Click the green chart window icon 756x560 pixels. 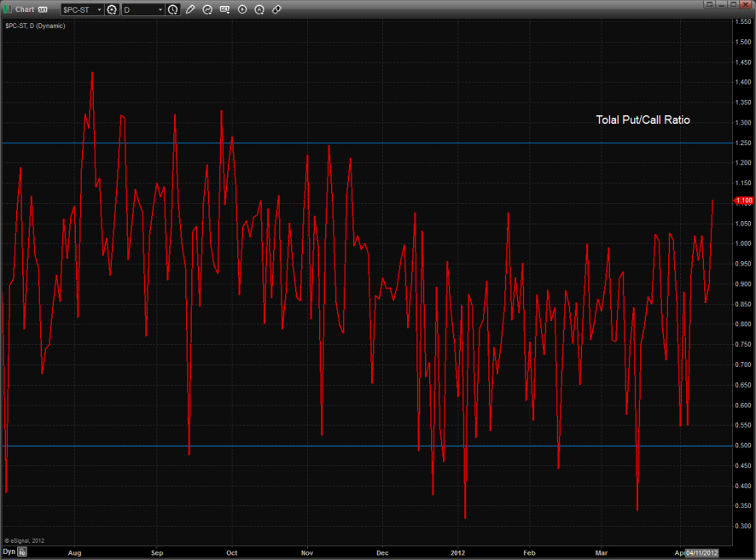[8, 9]
